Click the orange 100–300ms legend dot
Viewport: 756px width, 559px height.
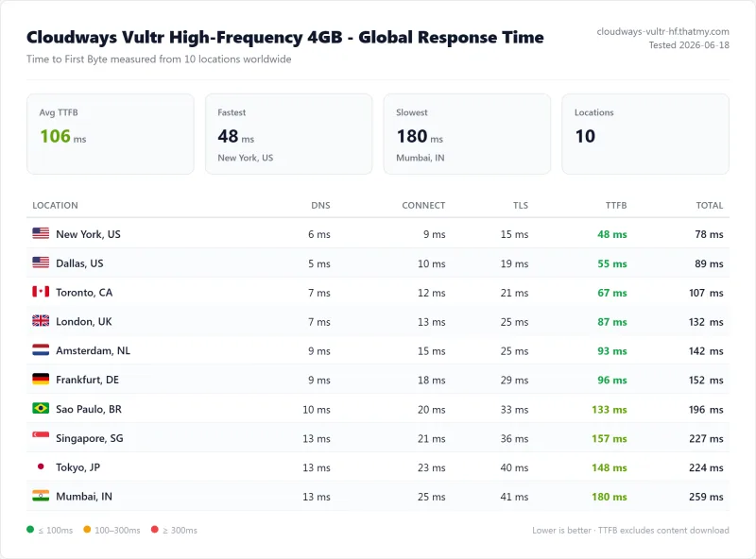pos(87,530)
